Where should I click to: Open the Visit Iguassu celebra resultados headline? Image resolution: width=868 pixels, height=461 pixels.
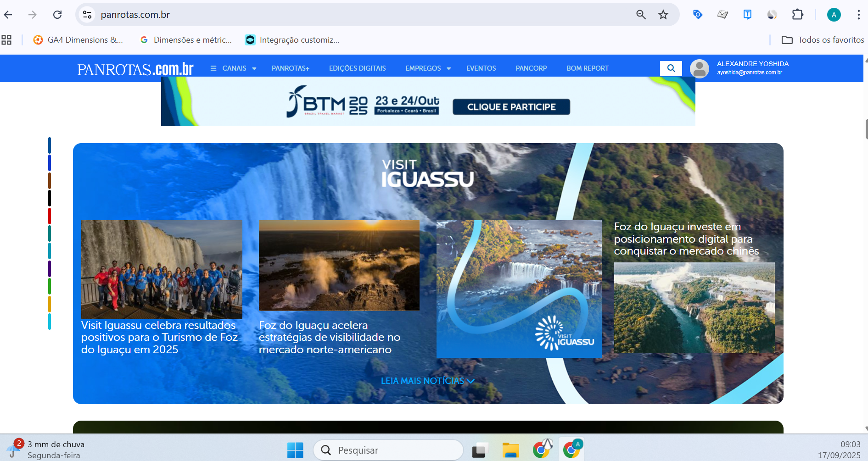159,337
